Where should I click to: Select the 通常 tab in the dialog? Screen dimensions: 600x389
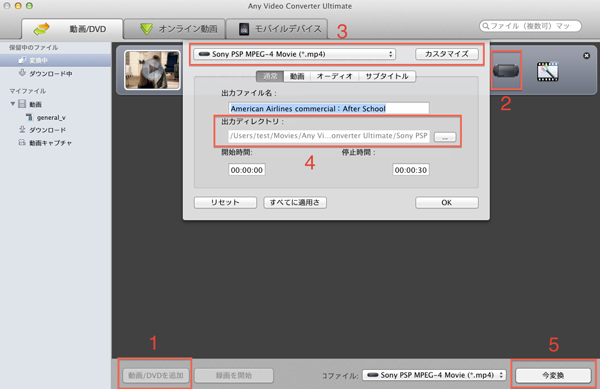[x=270, y=76]
